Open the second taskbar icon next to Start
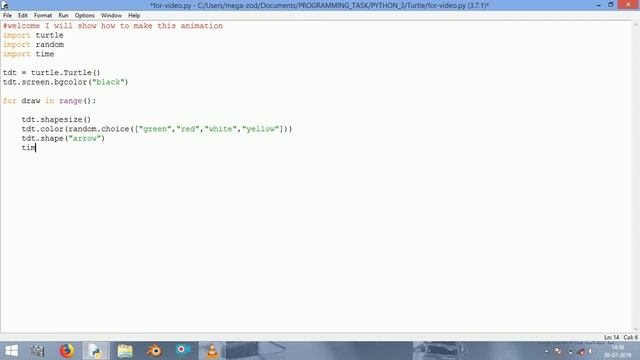 pos(38,351)
